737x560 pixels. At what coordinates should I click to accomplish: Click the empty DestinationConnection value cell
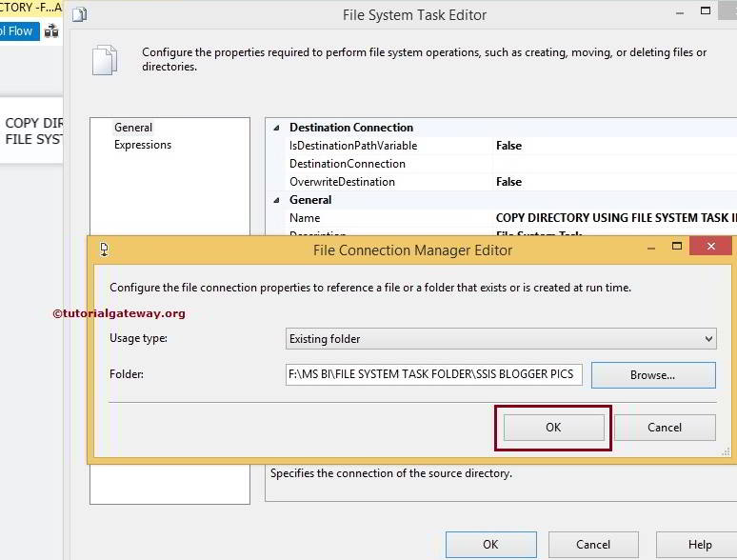[x=615, y=164]
